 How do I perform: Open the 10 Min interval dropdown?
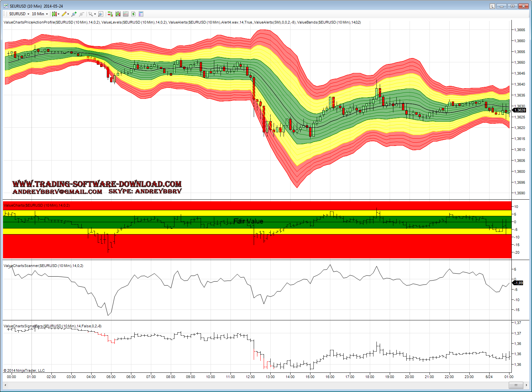[x=47, y=14]
